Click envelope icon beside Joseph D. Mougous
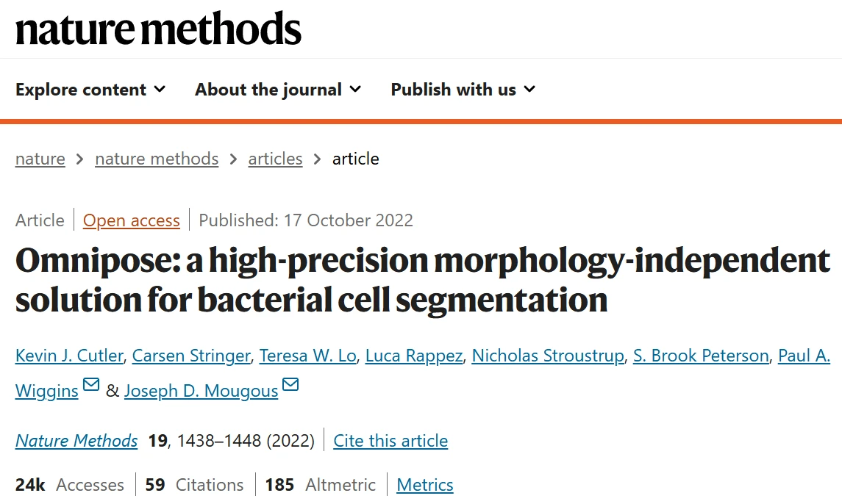Viewport: 842px width, 504px height. 290,385
